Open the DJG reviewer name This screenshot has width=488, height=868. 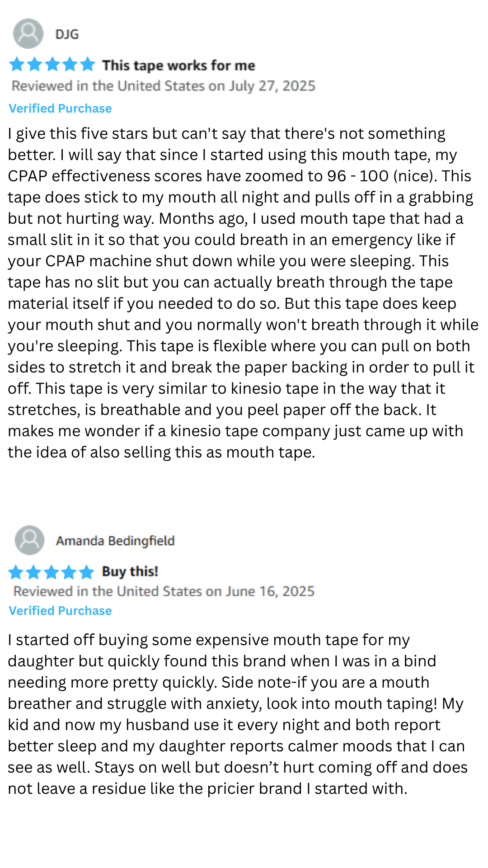click(x=67, y=34)
